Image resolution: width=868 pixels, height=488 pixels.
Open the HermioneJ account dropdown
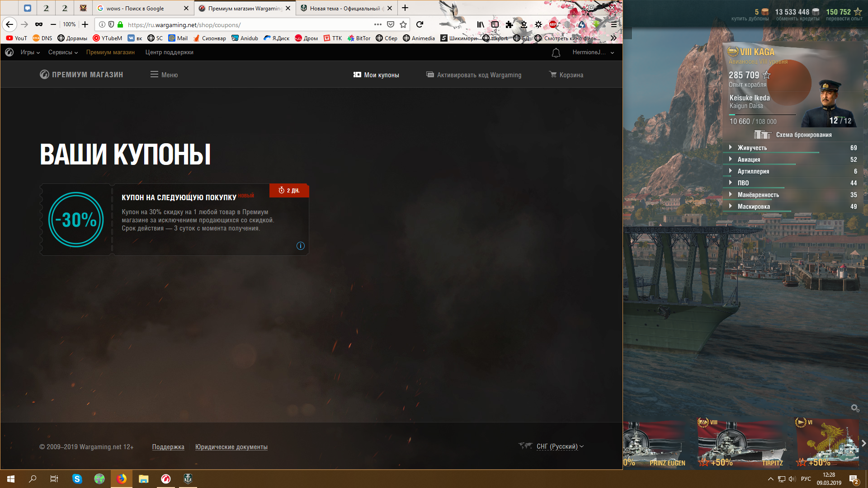pyautogui.click(x=593, y=52)
